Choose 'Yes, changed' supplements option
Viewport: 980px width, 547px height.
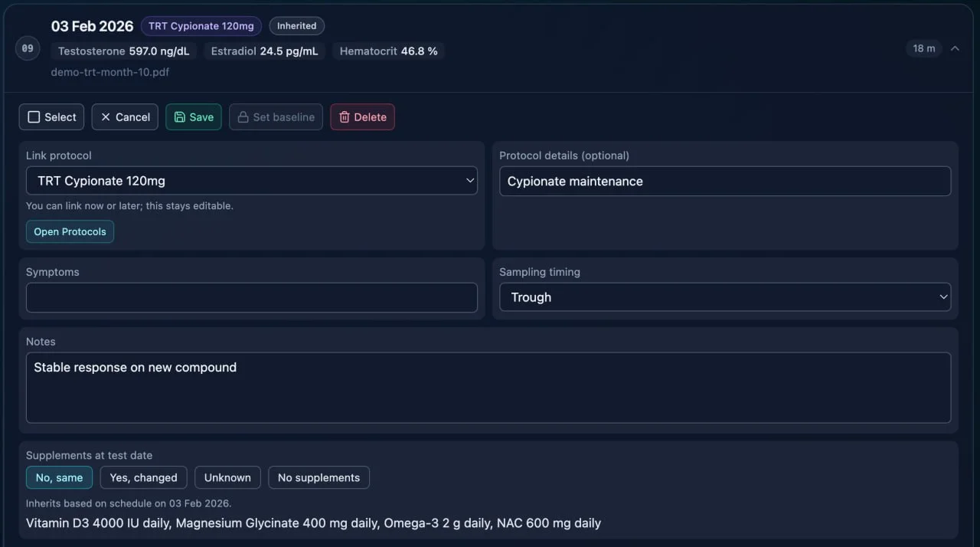[x=143, y=477]
